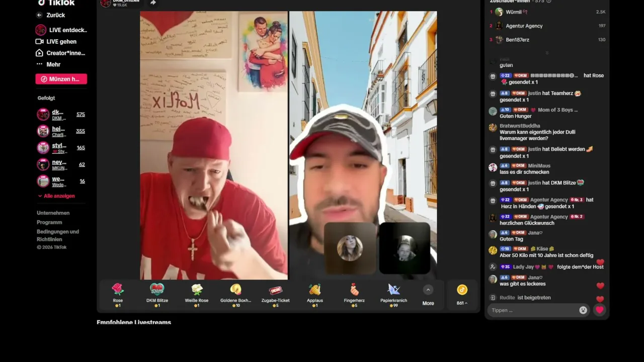The width and height of the screenshot is (644, 362).
Task: Click Mom of 3 Boys username
Action: (558, 110)
